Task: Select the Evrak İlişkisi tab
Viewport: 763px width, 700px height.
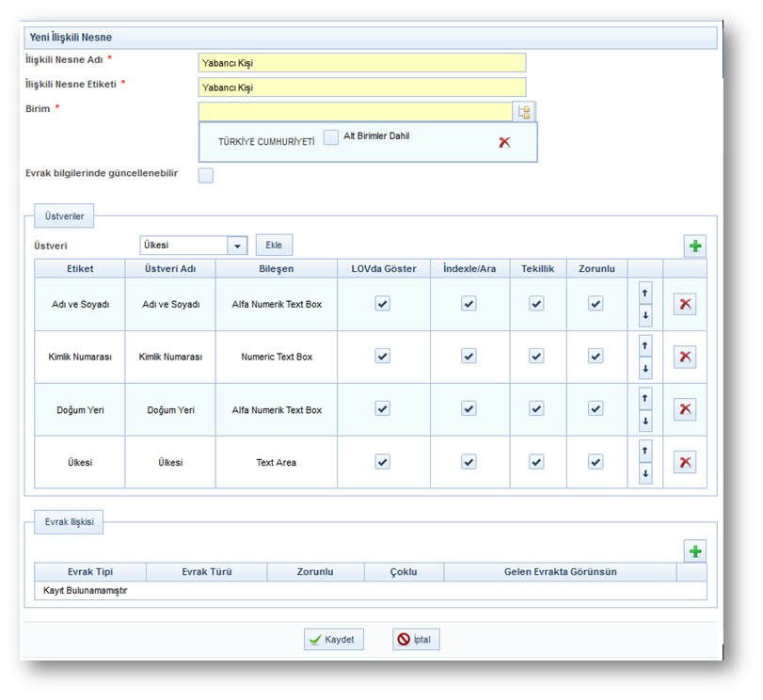Action: point(69,522)
